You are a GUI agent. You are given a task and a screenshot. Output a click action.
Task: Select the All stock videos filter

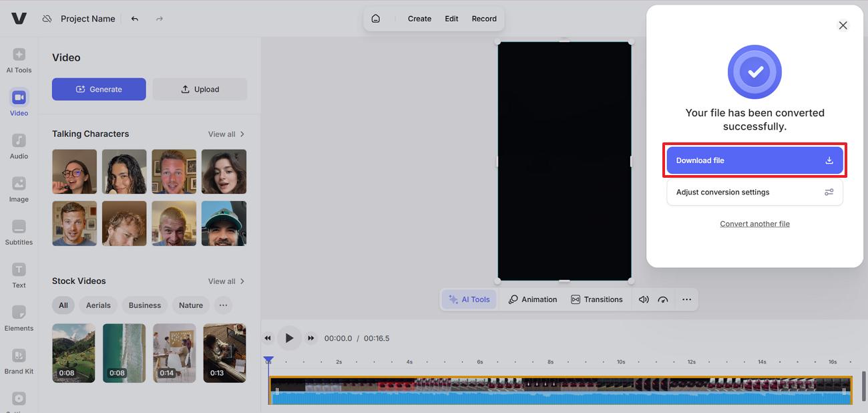(63, 305)
